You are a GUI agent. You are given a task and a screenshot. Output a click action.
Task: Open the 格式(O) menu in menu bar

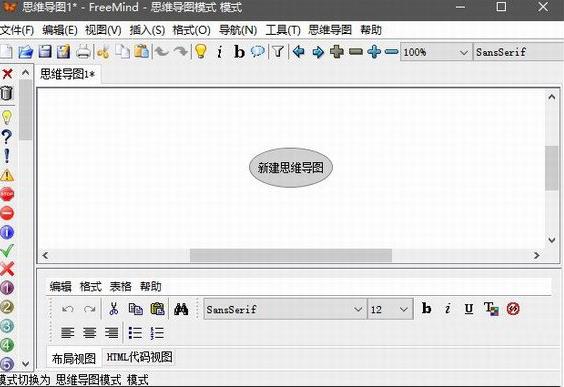191,30
